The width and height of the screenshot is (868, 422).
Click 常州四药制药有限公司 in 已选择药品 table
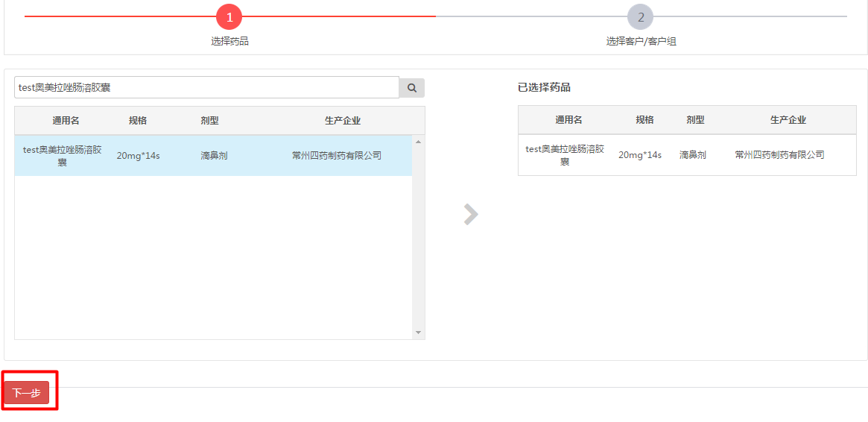[779, 155]
